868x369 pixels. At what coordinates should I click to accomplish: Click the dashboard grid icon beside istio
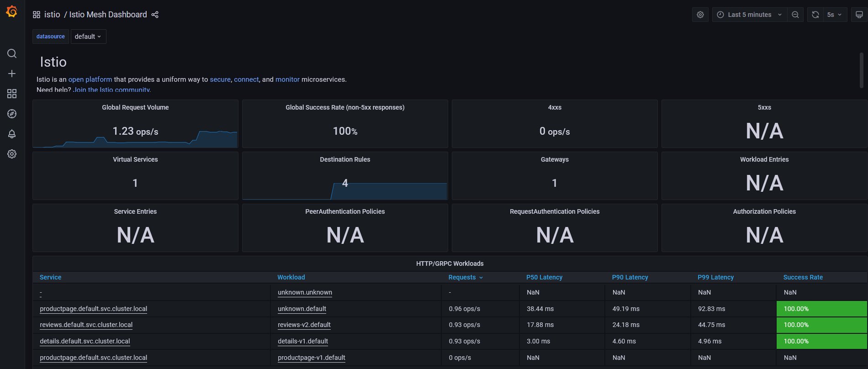pos(37,15)
